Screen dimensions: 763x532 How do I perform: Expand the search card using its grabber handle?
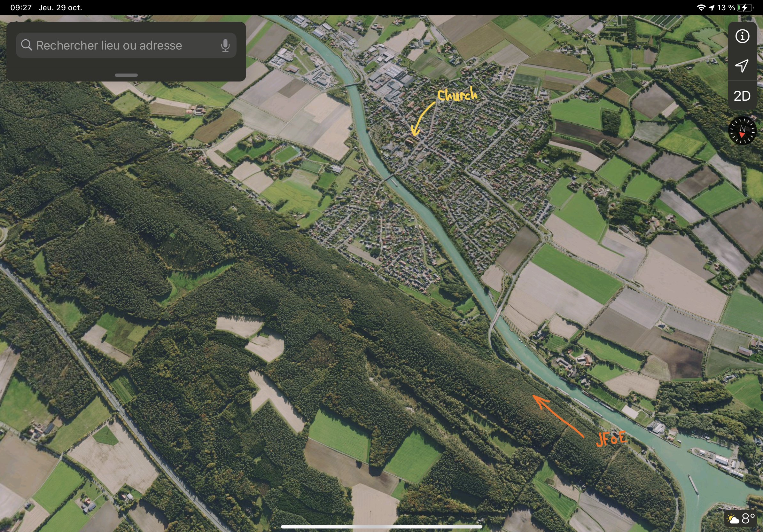126,75
